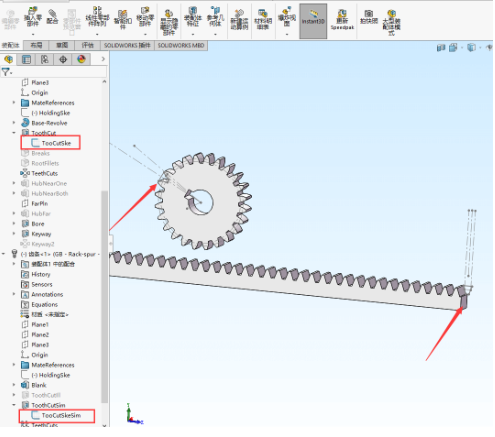Collapse the Rack-spur component node
This screenshot has width=495, height=437.
pyautogui.click(x=4, y=254)
